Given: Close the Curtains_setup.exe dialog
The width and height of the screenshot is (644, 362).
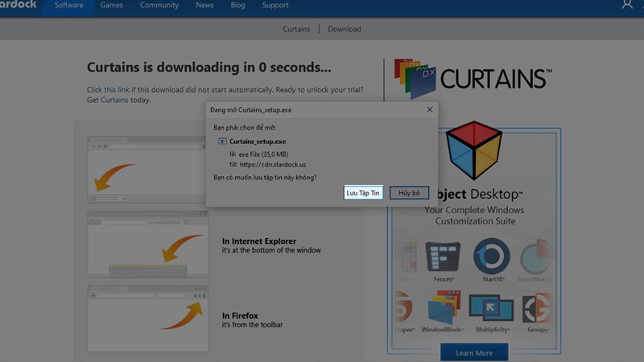Looking at the screenshot, I should 430,109.
